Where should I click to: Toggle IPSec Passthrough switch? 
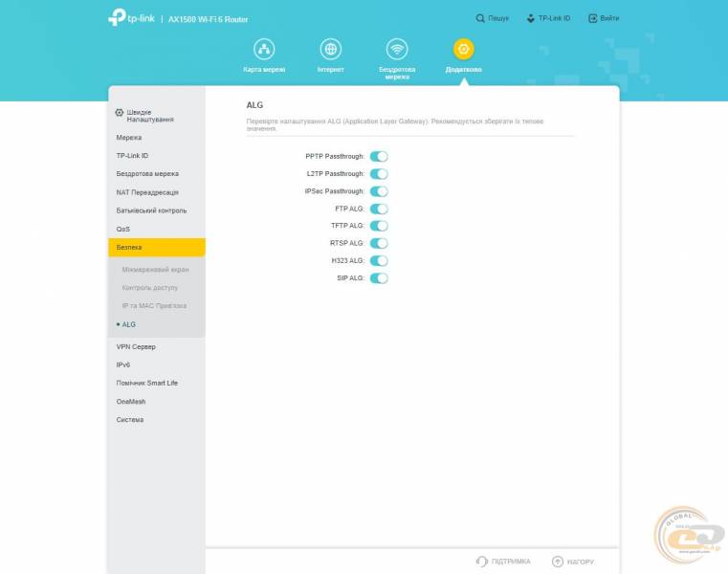coord(379,191)
